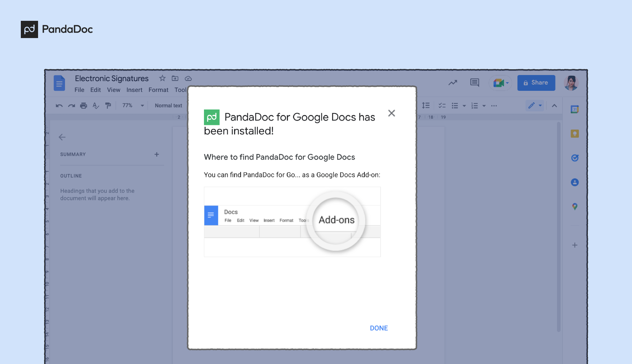Click the Electronic Signatures document title
Viewport: 632px width, 364px height.
point(112,79)
